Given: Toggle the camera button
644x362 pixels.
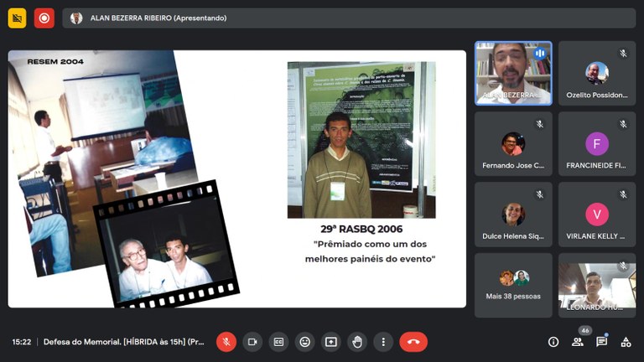Looking at the screenshot, I should 252,342.
